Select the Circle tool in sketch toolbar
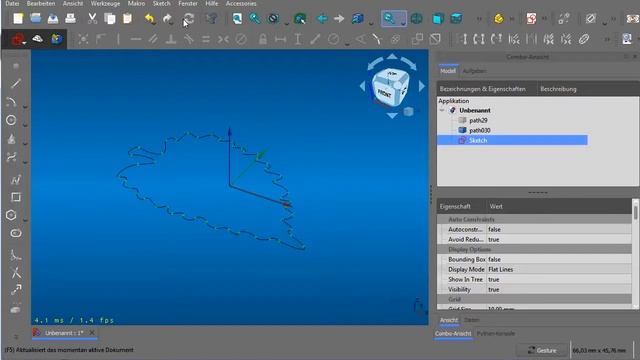 (x=11, y=120)
